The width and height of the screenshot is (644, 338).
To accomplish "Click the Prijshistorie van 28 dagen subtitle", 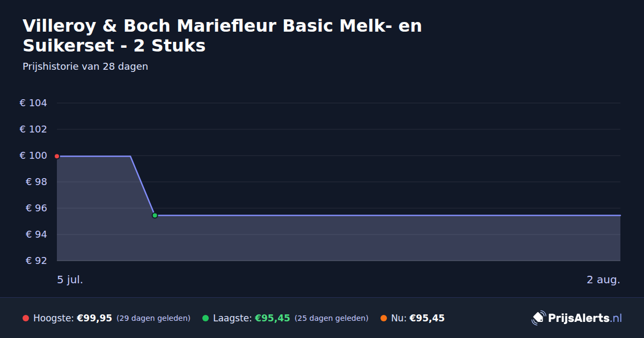I will click(x=85, y=67).
